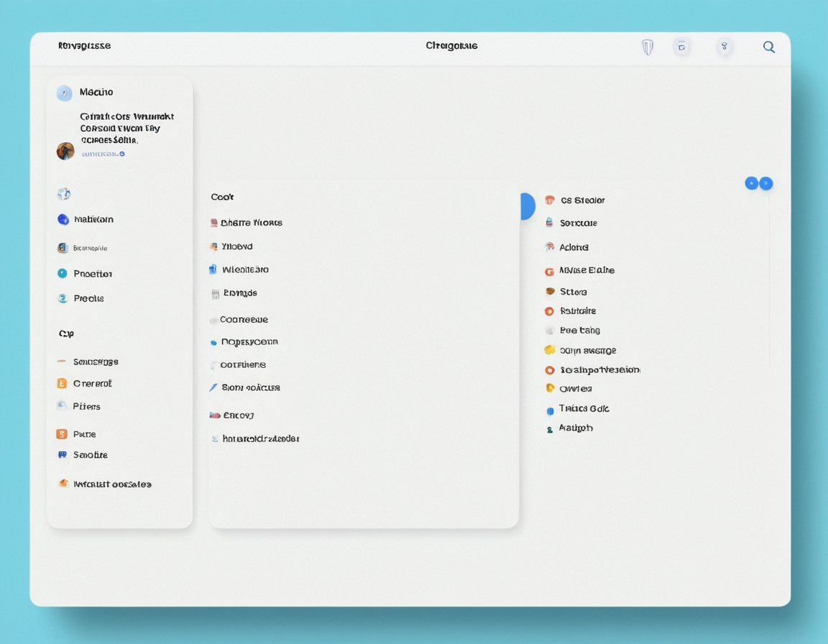Click the second rounded icon button in top bar
This screenshot has width=828, height=644.
[x=681, y=47]
